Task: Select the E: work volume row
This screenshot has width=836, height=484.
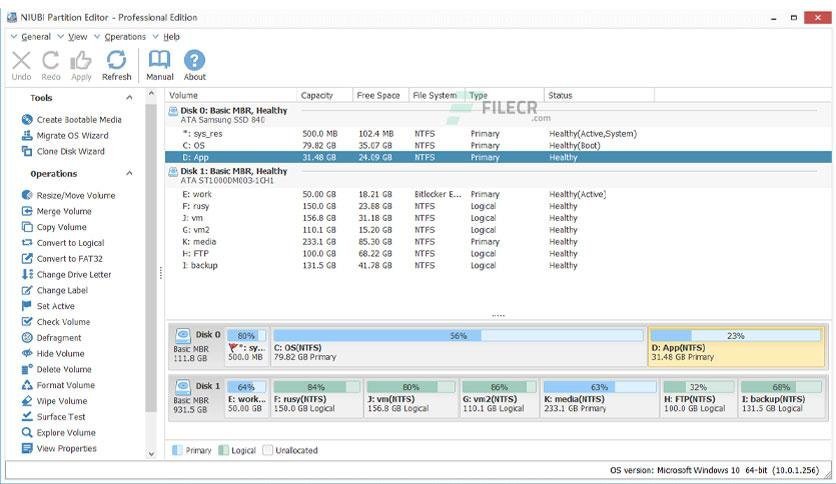Action: [x=498, y=195]
